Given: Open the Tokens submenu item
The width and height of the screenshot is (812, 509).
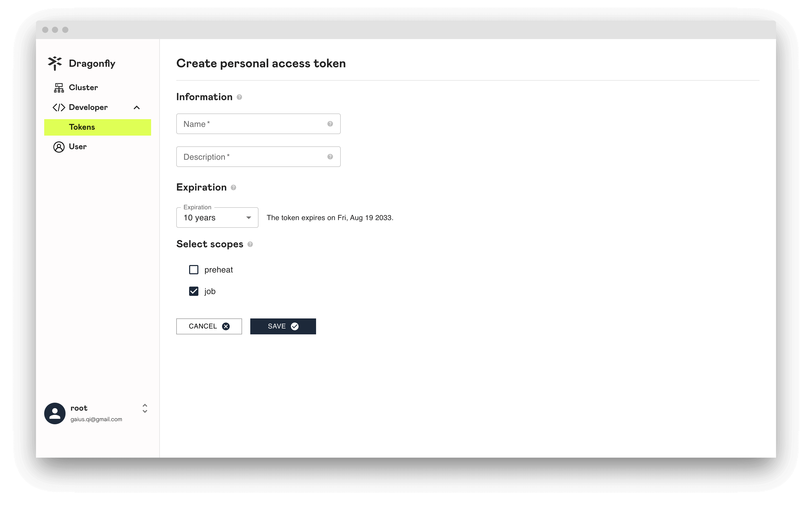Looking at the screenshot, I should [x=98, y=127].
